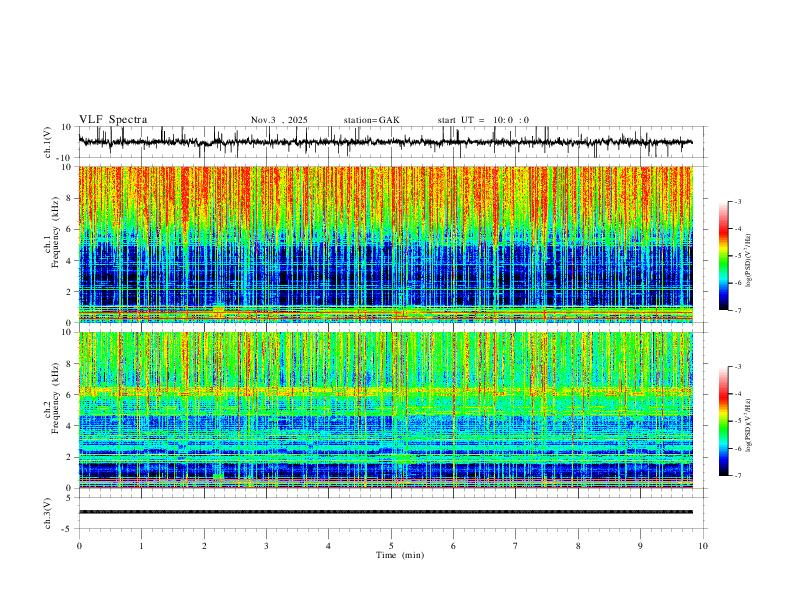This screenshot has width=792, height=612.
Task: Click the ch.2 spectrogram panel
Action: 385,410
